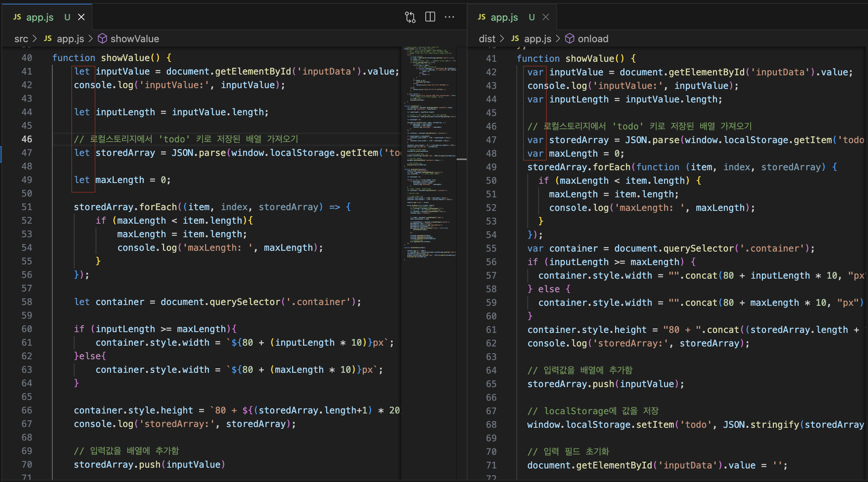Click the minimap scroll position marker
Image resolution: width=868 pixels, height=482 pixels.
(x=461, y=159)
